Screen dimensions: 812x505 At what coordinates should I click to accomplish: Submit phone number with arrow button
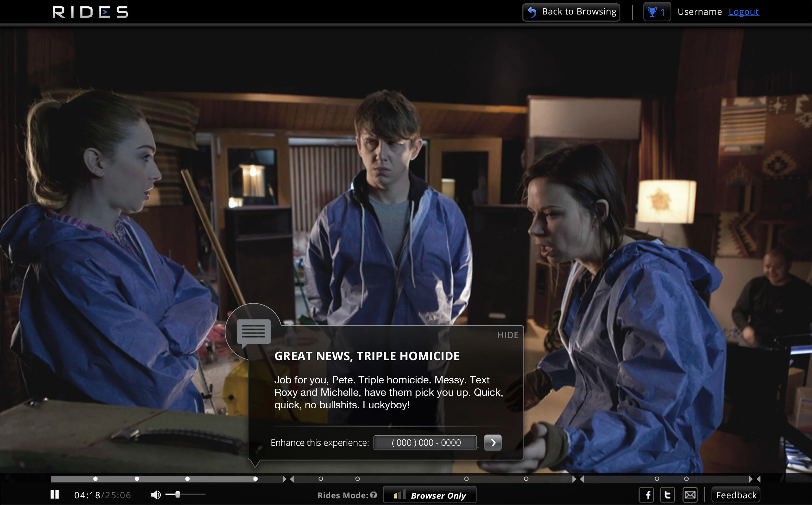493,443
